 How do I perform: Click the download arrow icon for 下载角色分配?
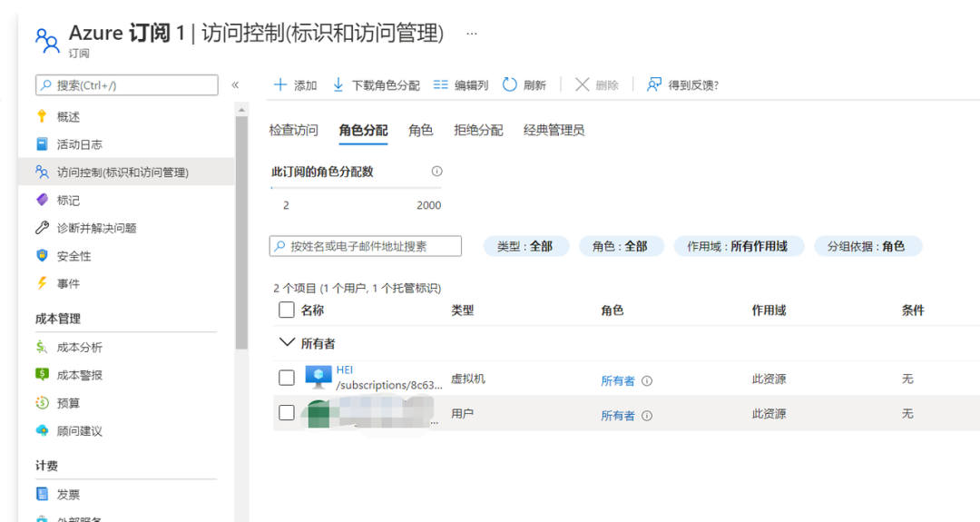click(x=338, y=84)
